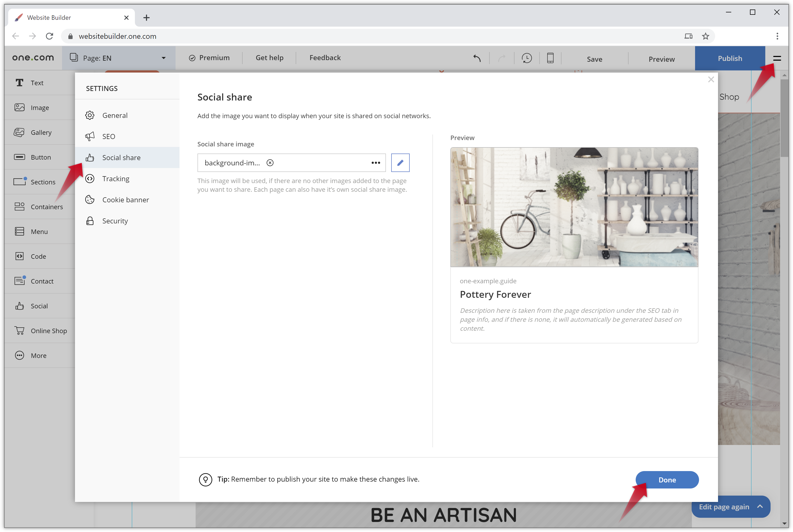Click the General settings icon
This screenshot has width=793, height=532.
coord(90,115)
